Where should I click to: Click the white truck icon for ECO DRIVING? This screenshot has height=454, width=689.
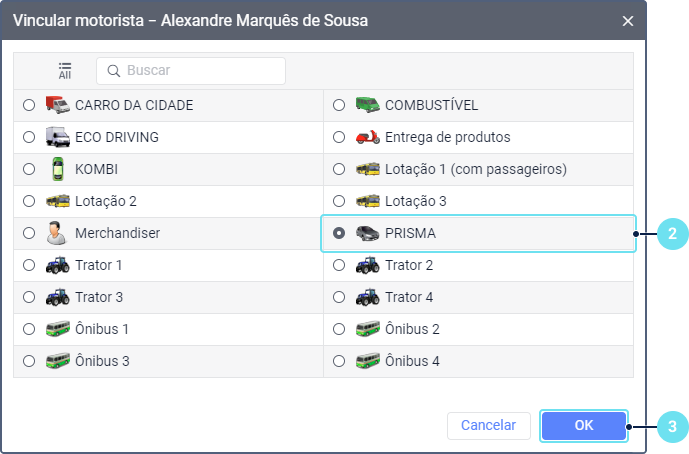[x=57, y=137]
